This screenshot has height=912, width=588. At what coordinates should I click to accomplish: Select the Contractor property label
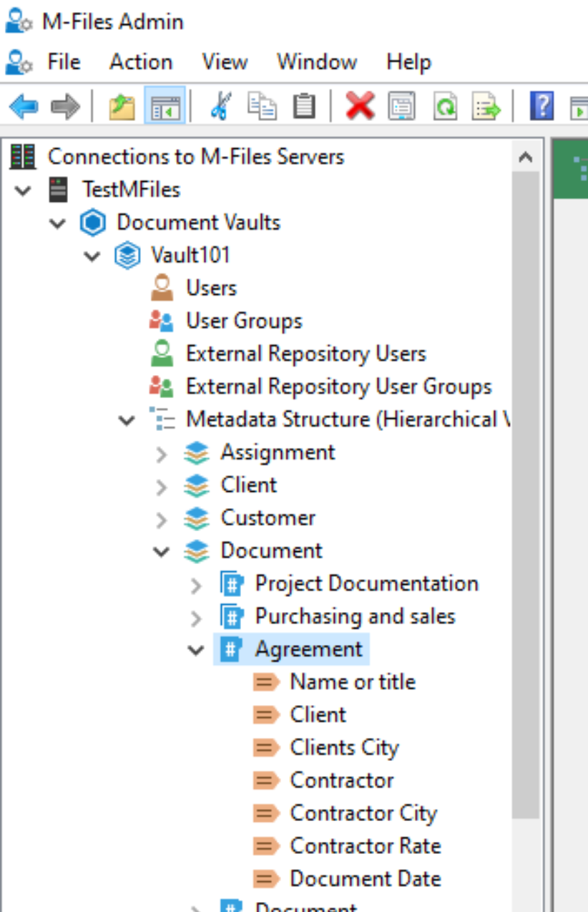[342, 780]
